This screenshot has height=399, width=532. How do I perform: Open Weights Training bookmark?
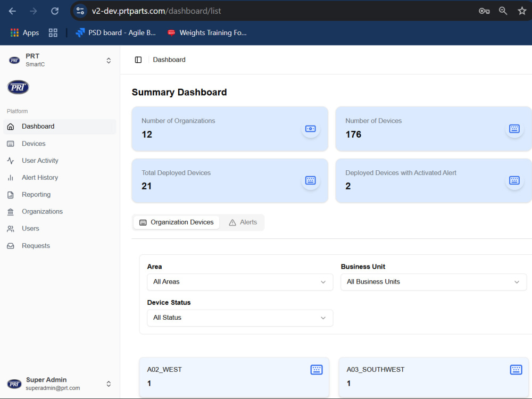[207, 32]
